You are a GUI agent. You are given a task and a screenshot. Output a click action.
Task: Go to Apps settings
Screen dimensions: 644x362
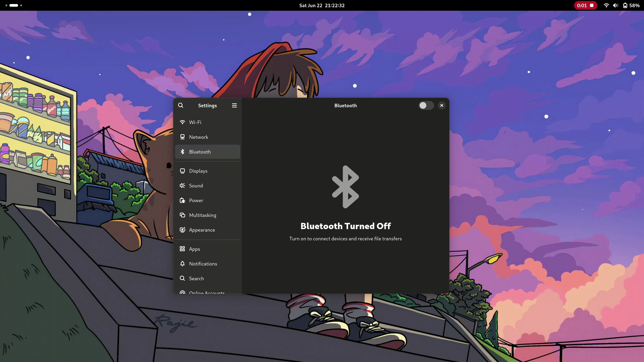click(207, 249)
